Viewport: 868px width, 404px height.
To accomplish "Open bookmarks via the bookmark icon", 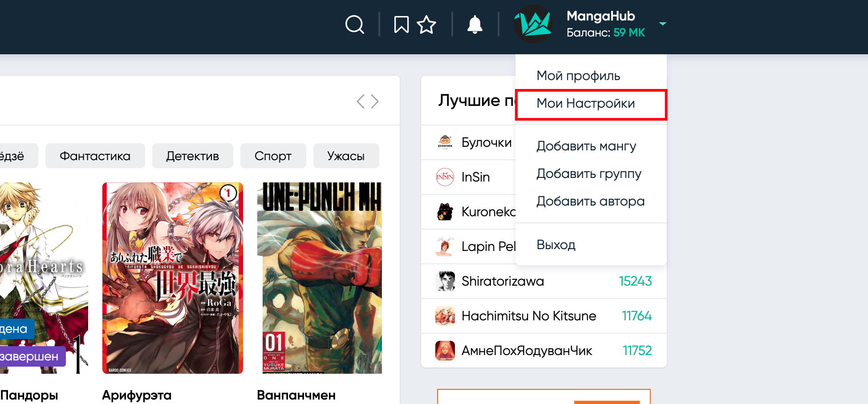I will tap(401, 24).
